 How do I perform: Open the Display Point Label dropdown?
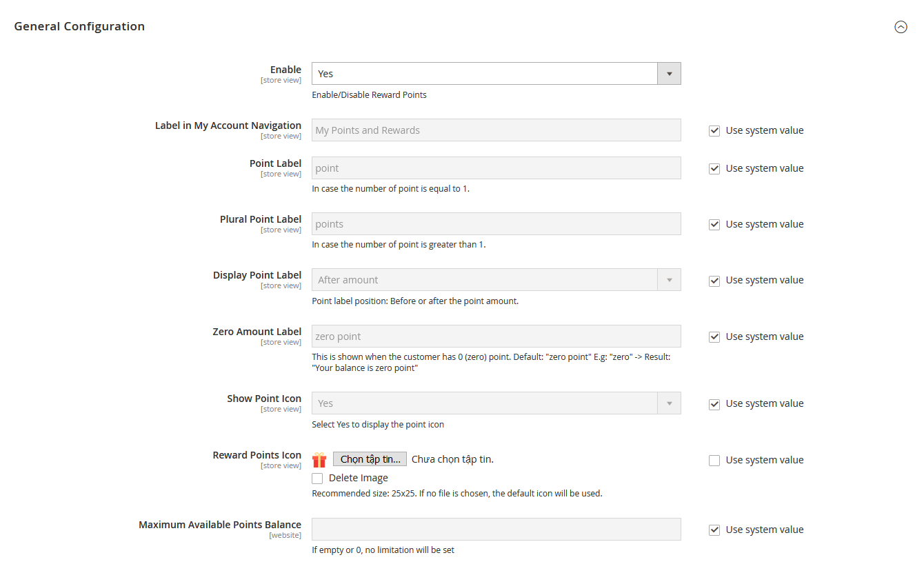496,280
